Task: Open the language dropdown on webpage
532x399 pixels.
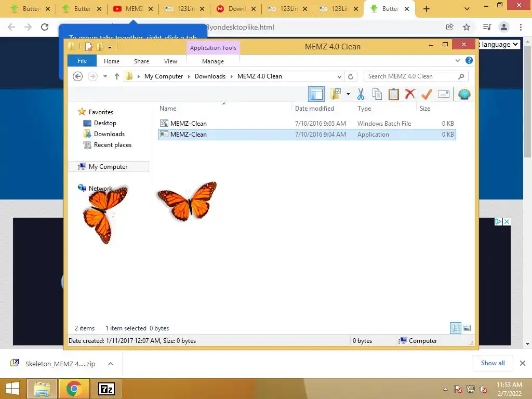Action: (499, 44)
